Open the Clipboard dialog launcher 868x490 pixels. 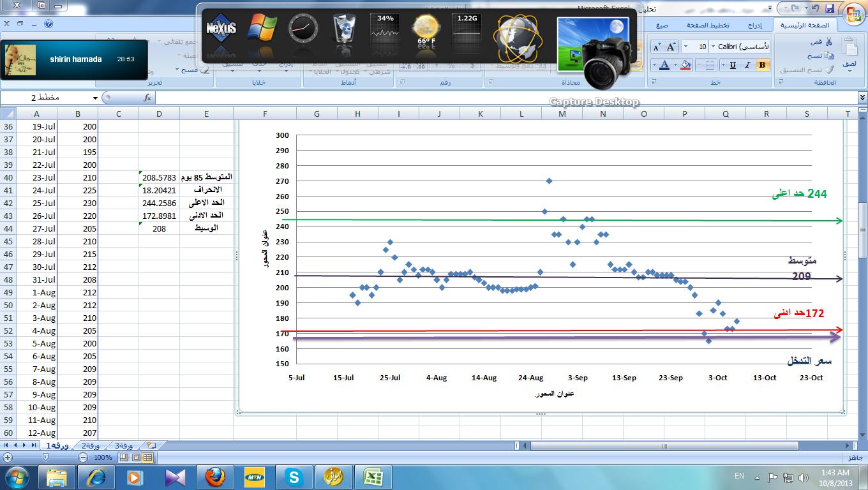pos(781,82)
